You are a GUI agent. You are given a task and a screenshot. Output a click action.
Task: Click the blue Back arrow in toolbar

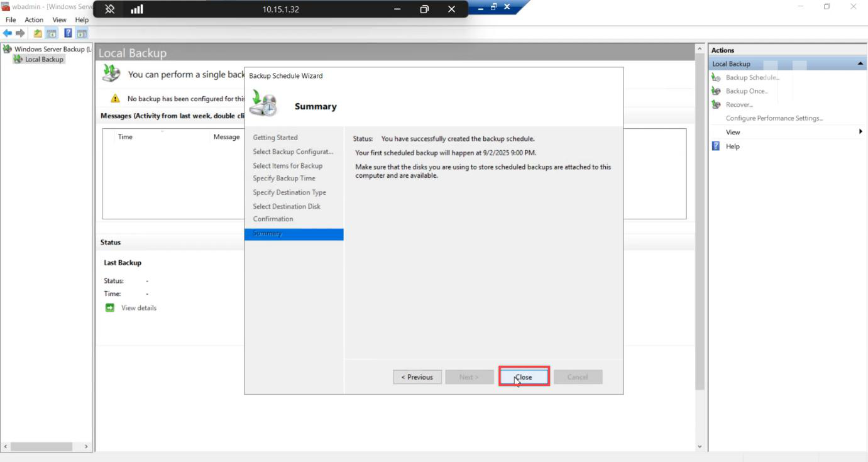(8, 33)
